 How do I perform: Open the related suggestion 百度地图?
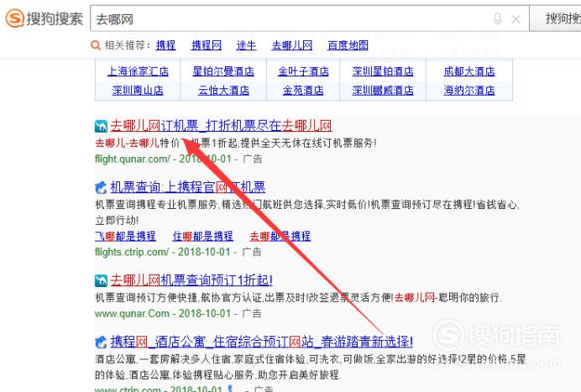tap(348, 45)
